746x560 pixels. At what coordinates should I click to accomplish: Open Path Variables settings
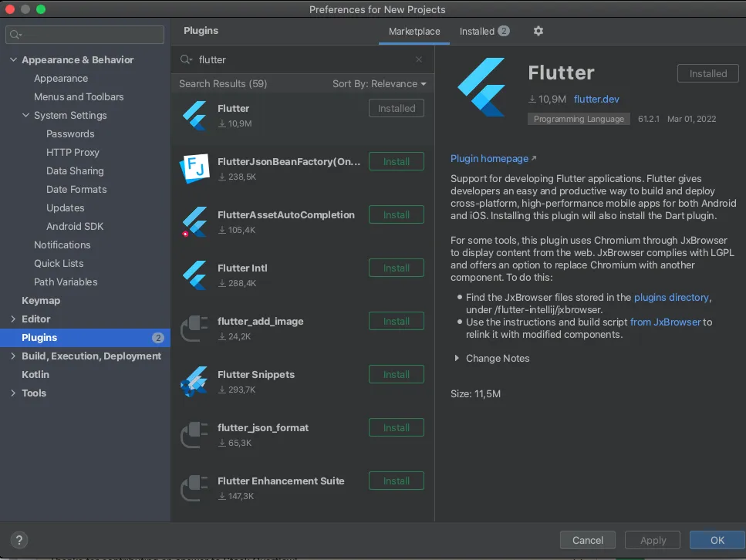[66, 282]
